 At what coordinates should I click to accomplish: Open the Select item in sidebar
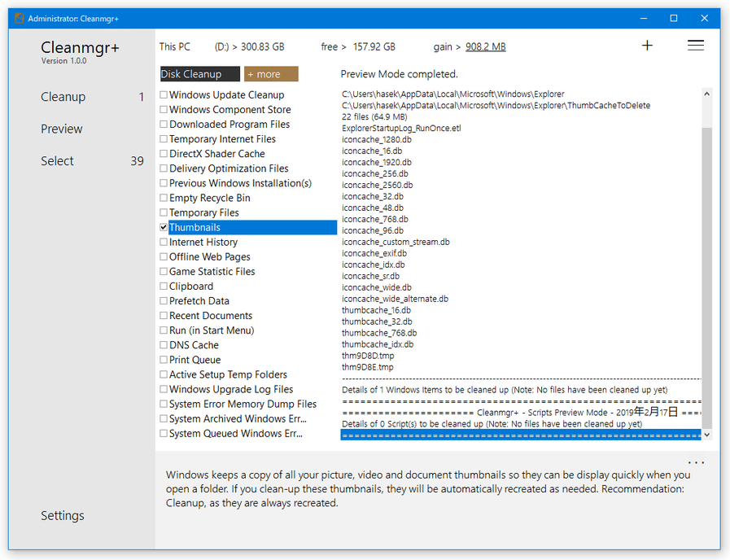coord(57,161)
